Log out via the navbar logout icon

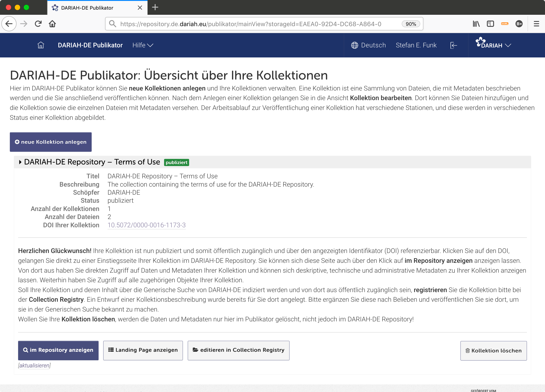click(453, 45)
